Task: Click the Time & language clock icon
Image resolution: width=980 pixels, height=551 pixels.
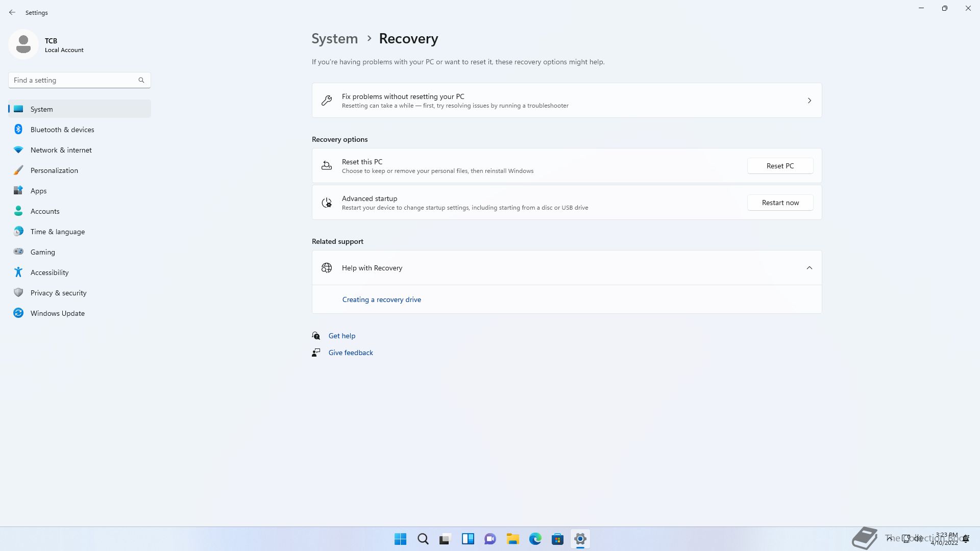Action: (18, 232)
